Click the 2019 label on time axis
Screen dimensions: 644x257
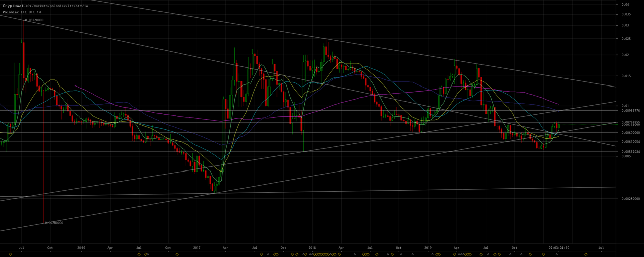pyautogui.click(x=428, y=248)
